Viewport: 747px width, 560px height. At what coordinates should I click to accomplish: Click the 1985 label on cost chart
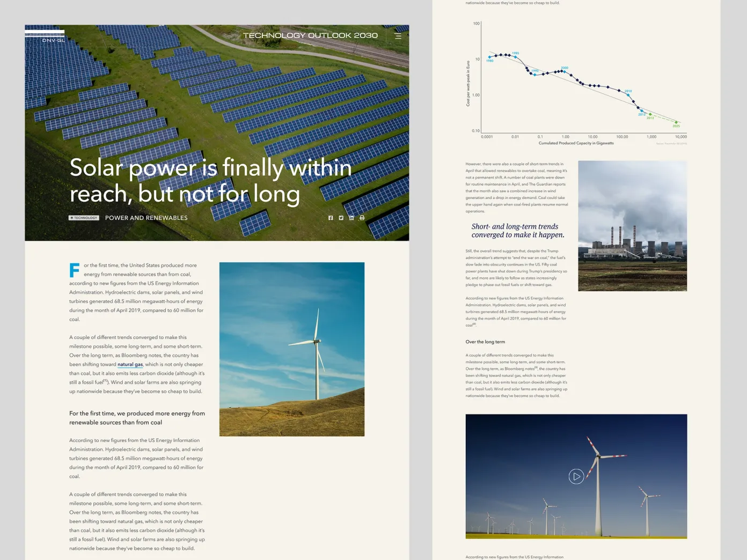tap(515, 53)
